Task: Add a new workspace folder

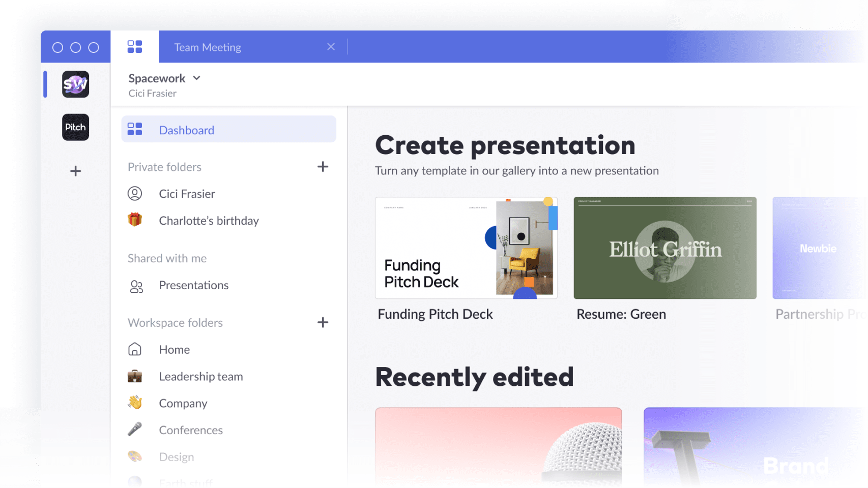Action: coord(323,322)
